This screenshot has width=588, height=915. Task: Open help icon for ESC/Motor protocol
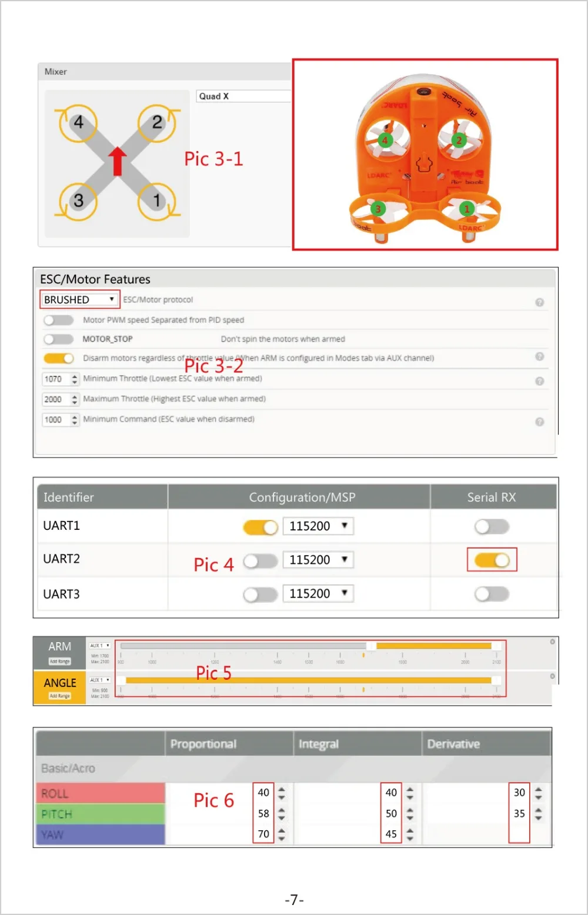(x=539, y=302)
